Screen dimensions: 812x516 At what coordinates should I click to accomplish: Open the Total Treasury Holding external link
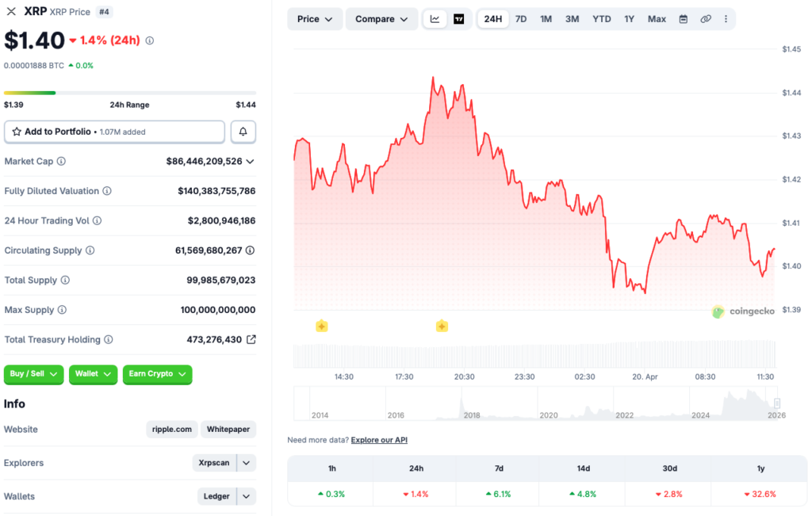251,339
